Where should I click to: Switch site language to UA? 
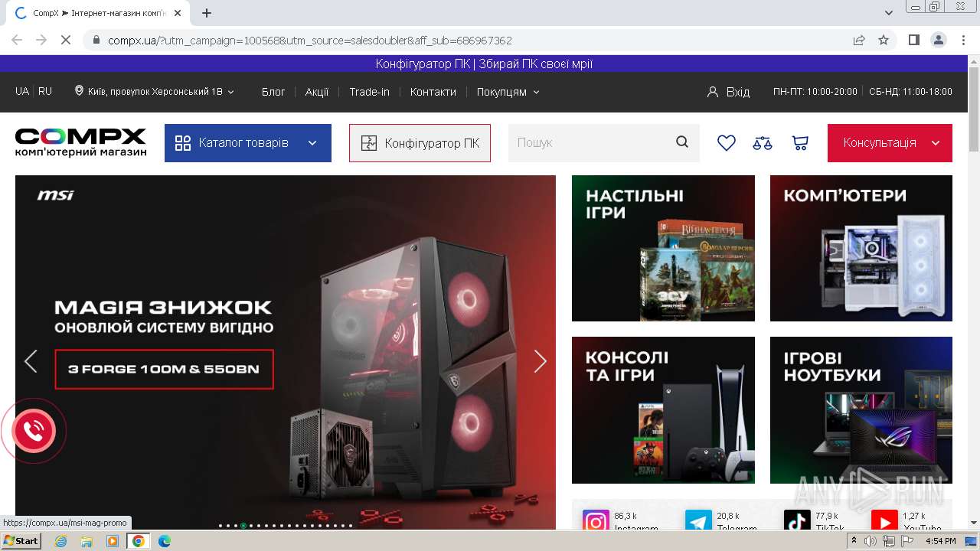[22, 91]
